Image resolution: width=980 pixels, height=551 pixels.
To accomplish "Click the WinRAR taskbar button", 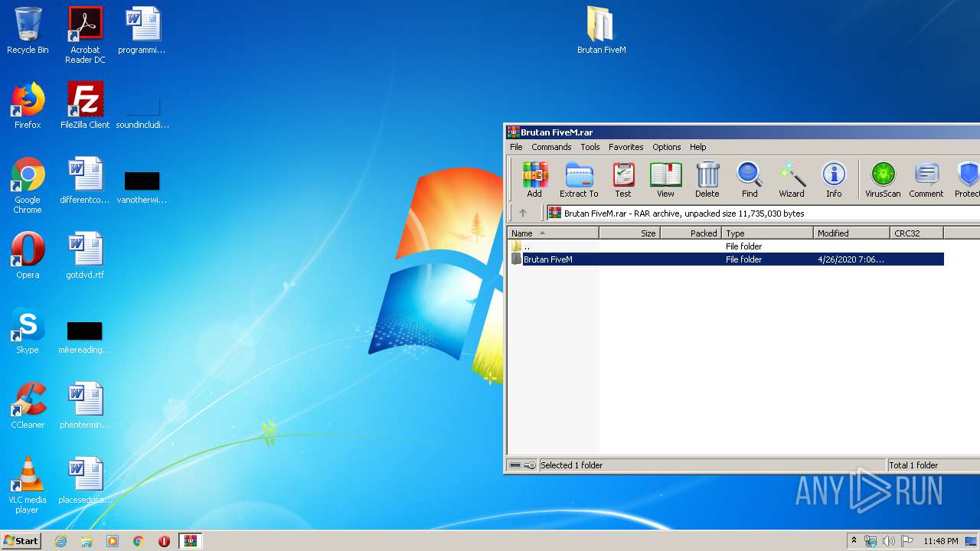I will tap(191, 541).
